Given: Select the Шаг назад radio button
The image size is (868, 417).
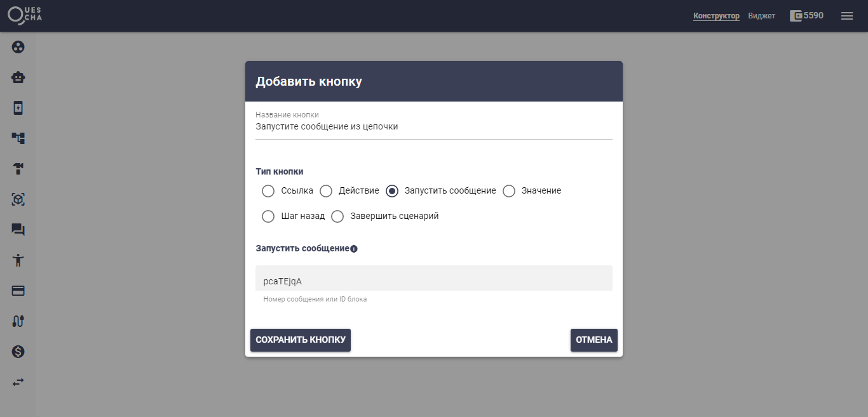Looking at the screenshot, I should pos(268,216).
